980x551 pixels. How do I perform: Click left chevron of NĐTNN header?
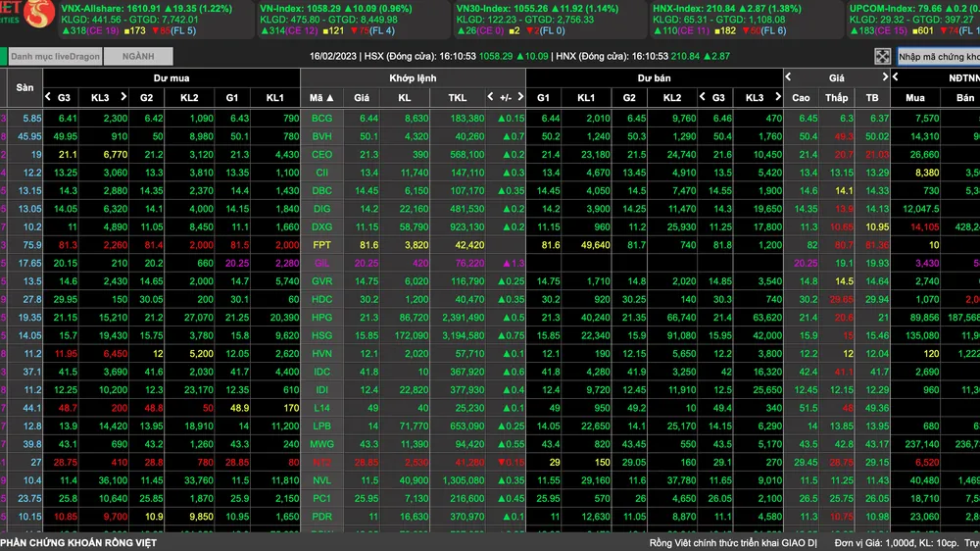point(896,76)
